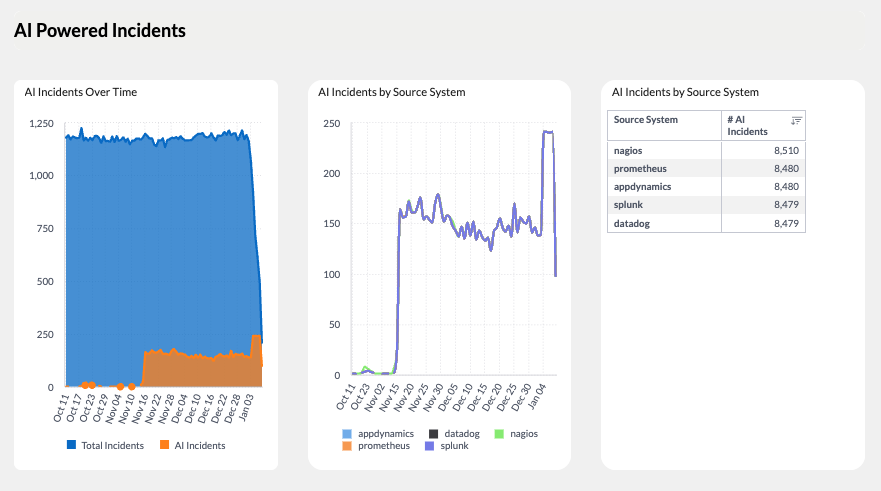Click the prometheus legend label
The image size is (881, 491).
[384, 446]
